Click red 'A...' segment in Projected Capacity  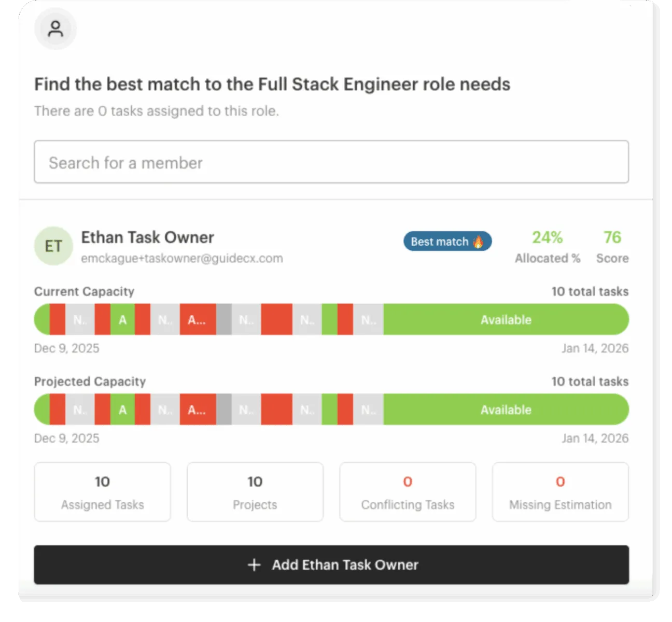(198, 410)
